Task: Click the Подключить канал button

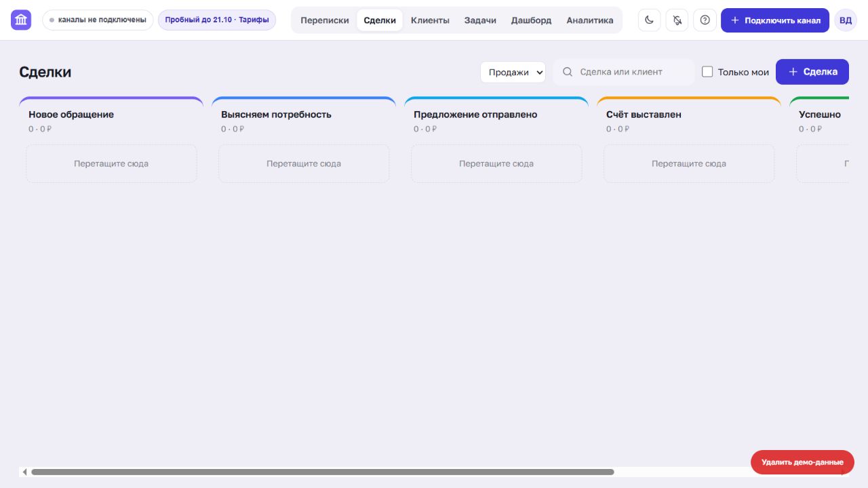Action: tap(775, 20)
